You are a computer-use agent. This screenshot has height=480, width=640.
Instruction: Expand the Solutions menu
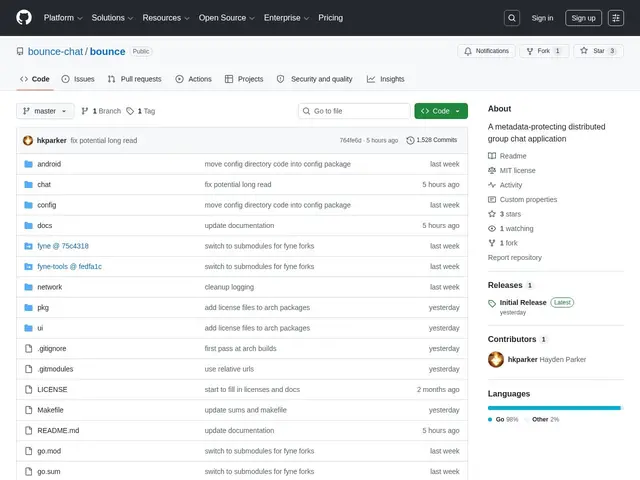click(x=112, y=18)
